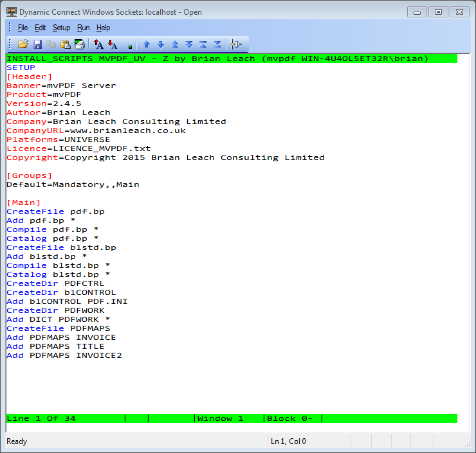Click the Copy toolbar icon
The image size is (476, 453).
point(51,44)
